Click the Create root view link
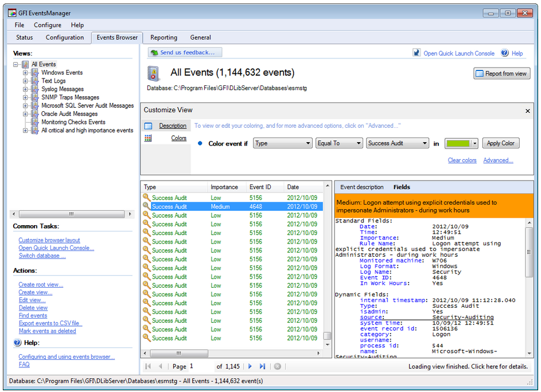 click(41, 285)
